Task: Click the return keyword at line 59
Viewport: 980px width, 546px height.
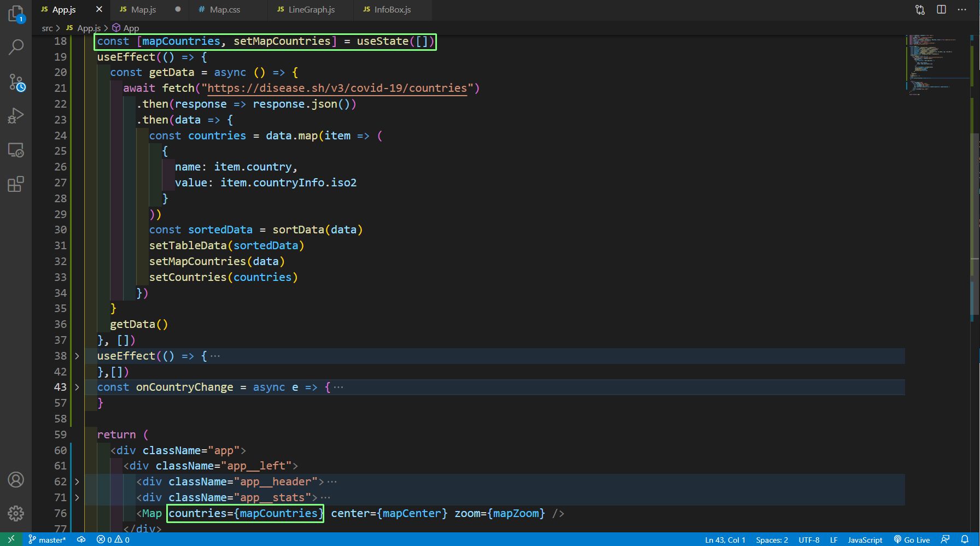Action: 116,435
